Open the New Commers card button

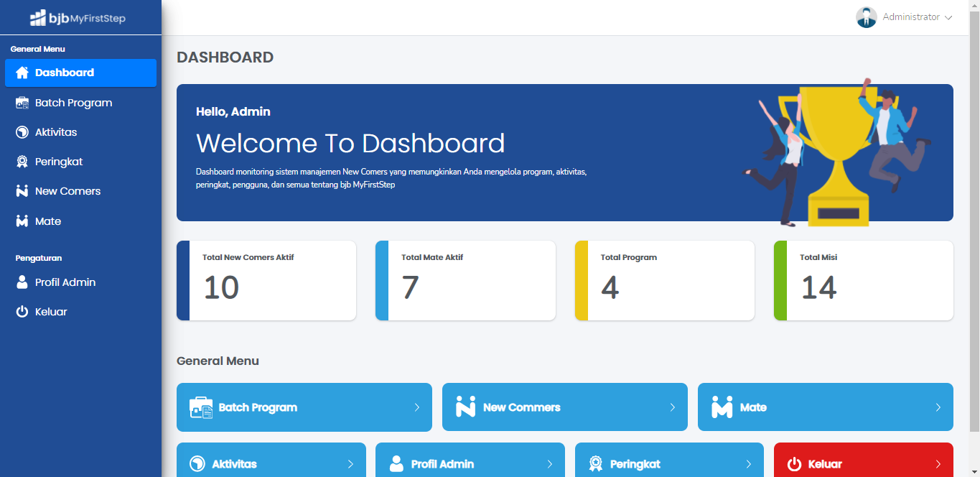tap(565, 407)
